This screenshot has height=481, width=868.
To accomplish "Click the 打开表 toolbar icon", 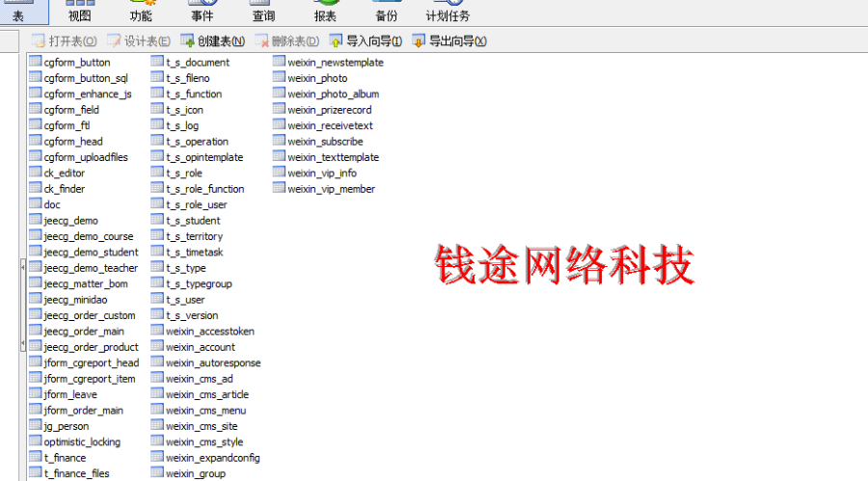I will 39,40.
